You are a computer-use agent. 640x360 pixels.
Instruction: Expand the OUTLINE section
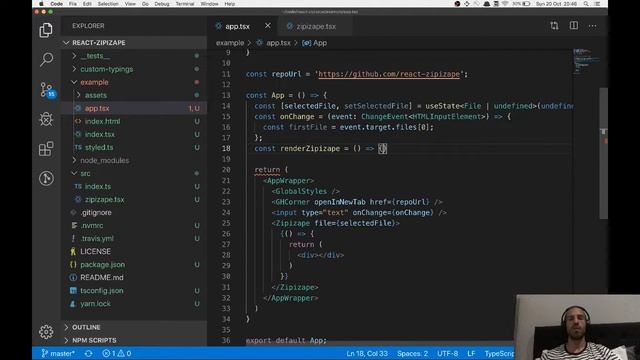pos(134,327)
